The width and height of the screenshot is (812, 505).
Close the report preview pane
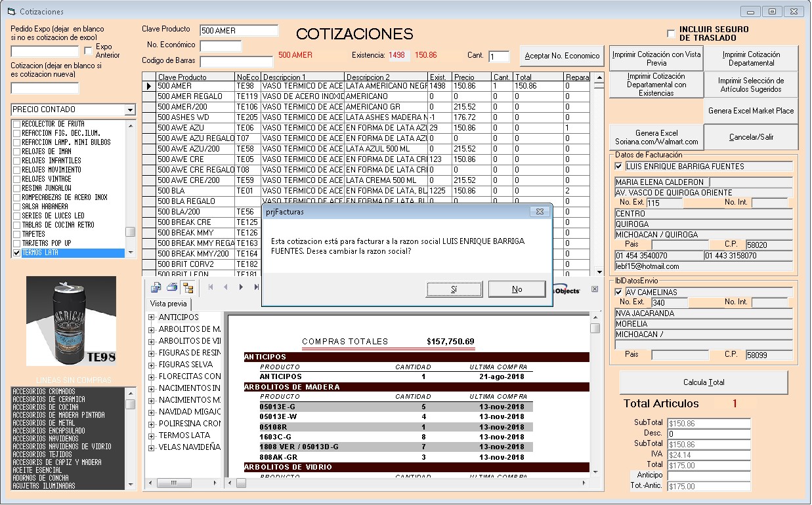tap(595, 289)
